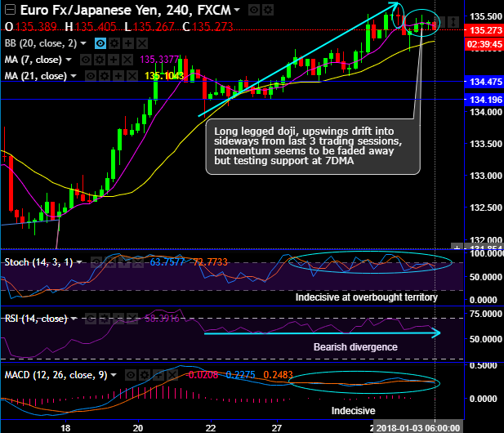This screenshot has width=504, height=433.
Task: Click the MACD (12, 26, close, 9) label
Action: click(56, 375)
